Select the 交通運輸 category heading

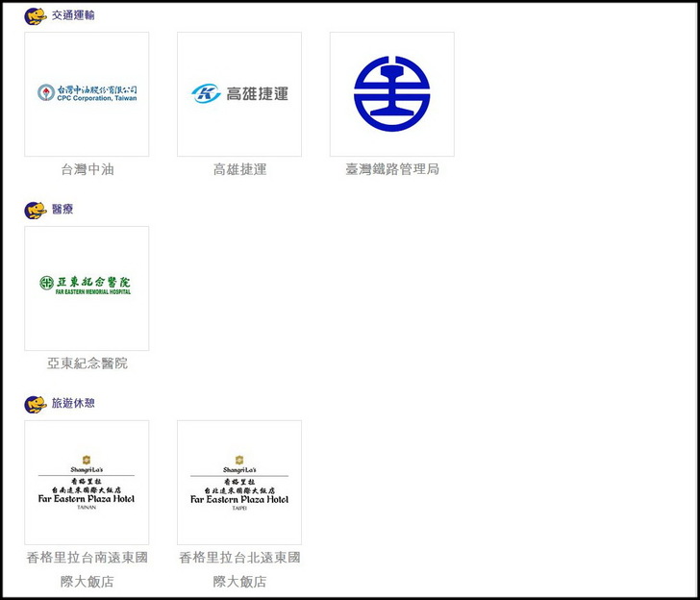[x=73, y=15]
